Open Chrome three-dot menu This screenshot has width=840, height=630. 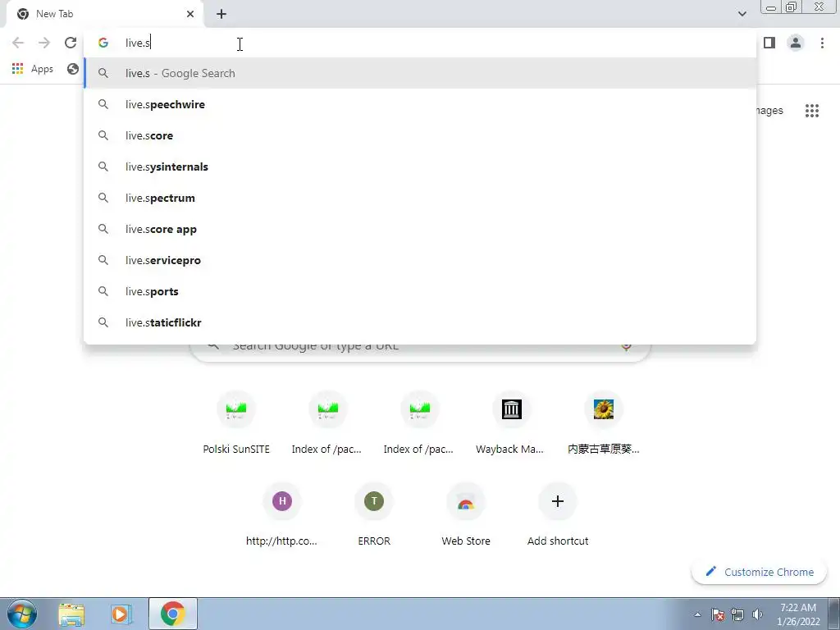coord(822,43)
